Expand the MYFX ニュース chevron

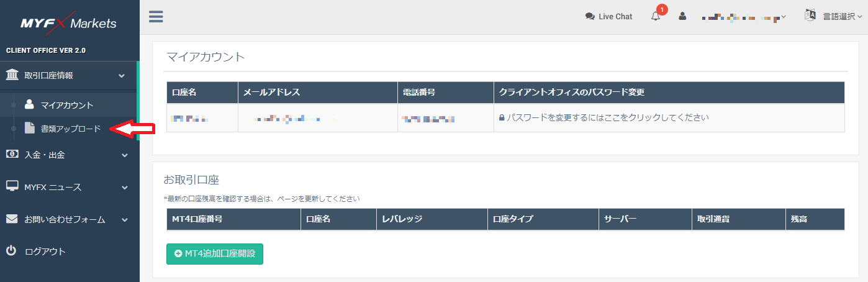click(x=125, y=188)
